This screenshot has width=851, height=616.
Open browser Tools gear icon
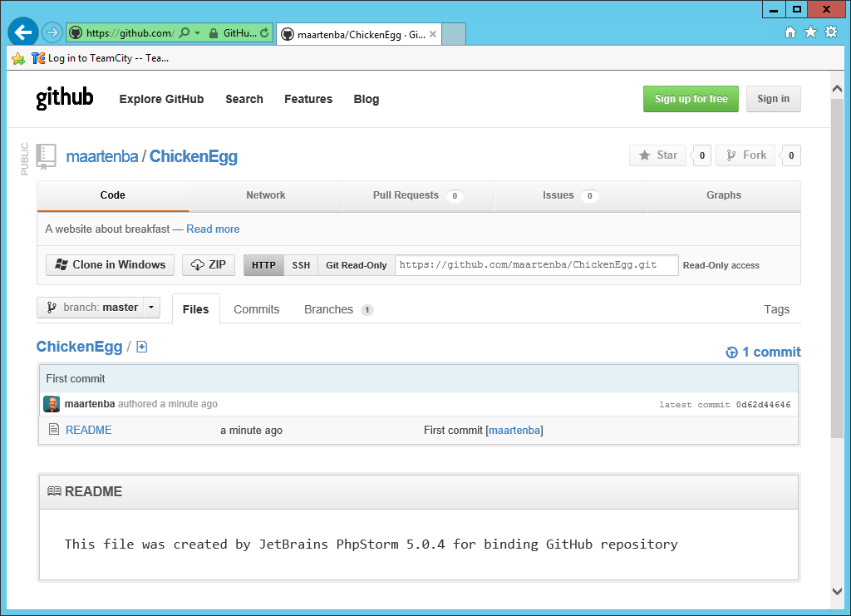click(831, 32)
